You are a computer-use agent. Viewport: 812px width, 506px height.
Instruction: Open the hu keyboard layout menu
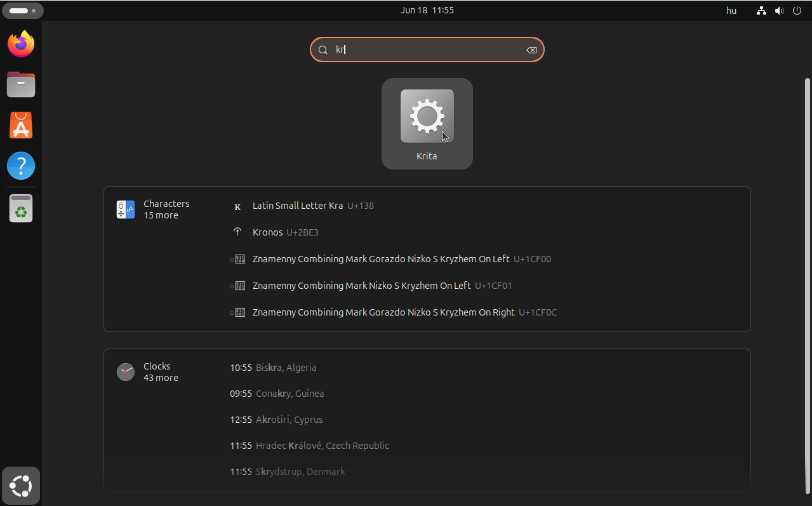[731, 11]
